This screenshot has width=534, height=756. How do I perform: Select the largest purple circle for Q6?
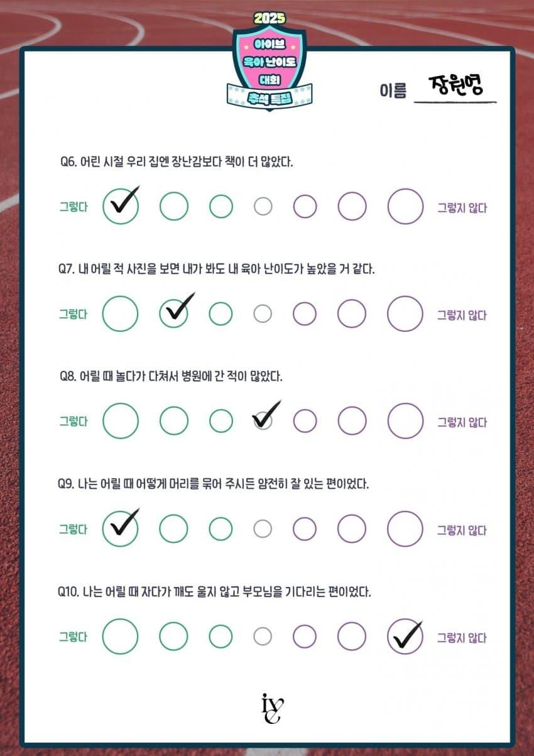pyautogui.click(x=405, y=206)
